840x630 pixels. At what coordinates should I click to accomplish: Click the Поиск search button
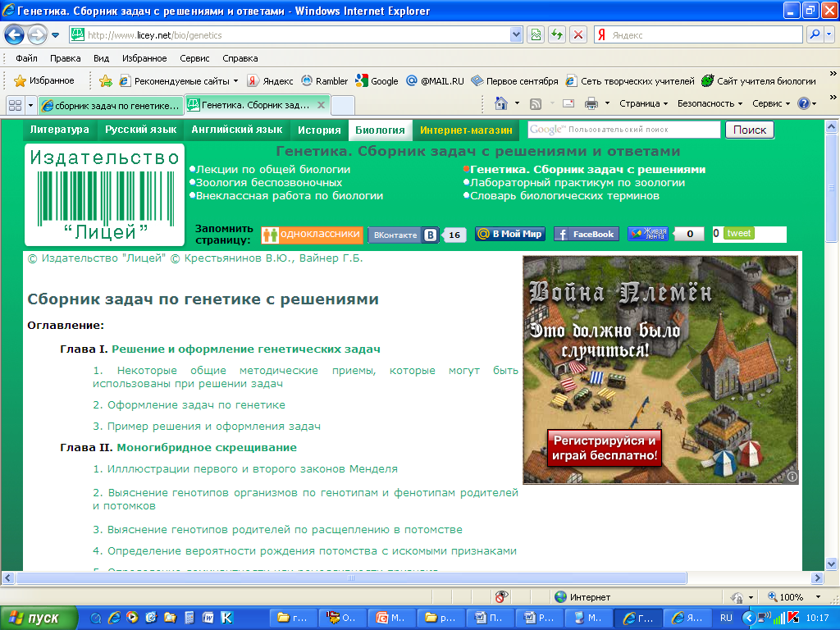pos(750,130)
